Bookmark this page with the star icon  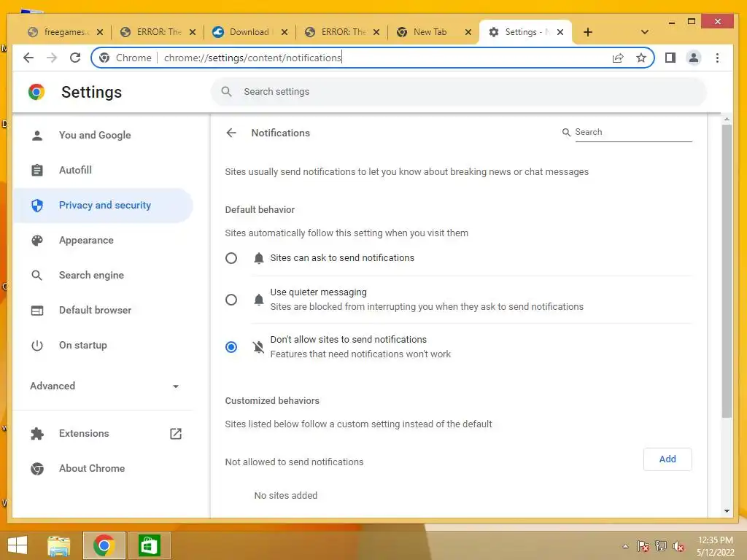pyautogui.click(x=641, y=58)
